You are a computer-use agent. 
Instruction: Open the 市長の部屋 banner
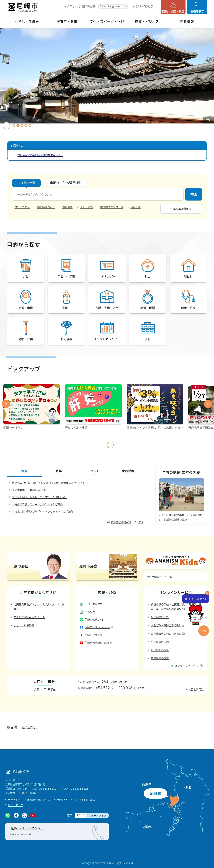coord(38,566)
